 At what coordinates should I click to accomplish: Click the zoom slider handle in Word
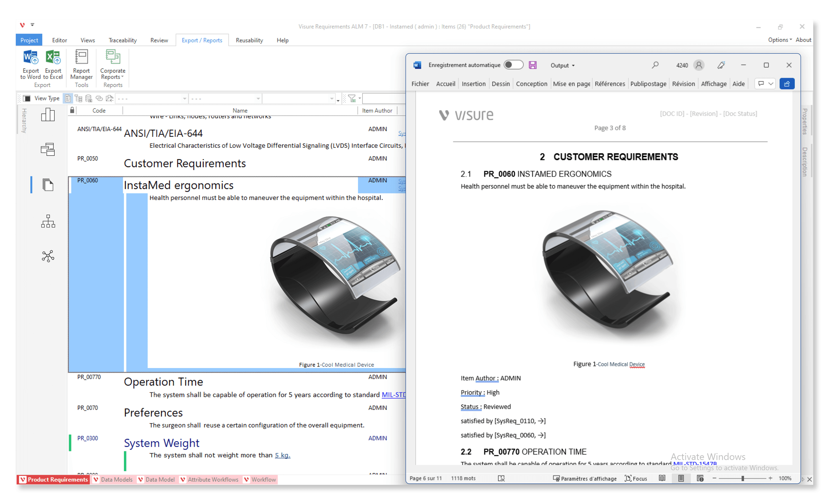point(743,478)
